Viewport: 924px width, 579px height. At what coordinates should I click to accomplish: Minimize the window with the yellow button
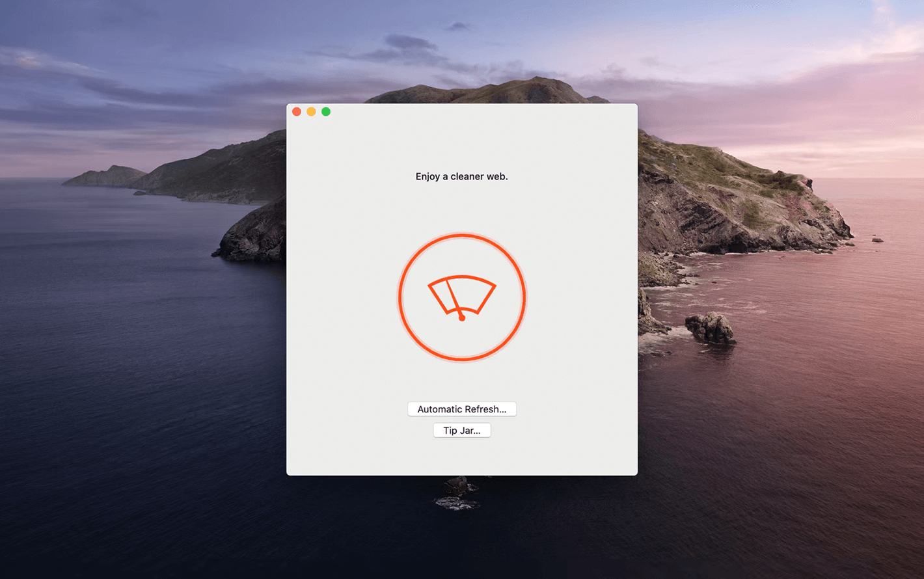[x=311, y=112]
